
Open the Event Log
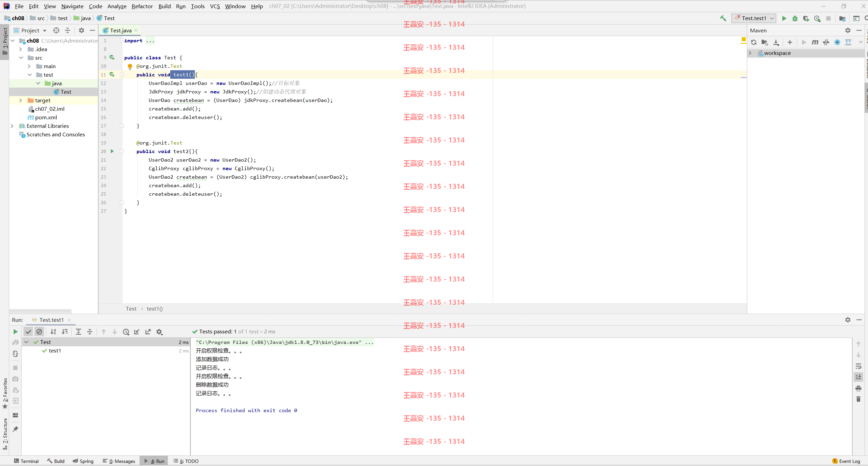point(846,461)
